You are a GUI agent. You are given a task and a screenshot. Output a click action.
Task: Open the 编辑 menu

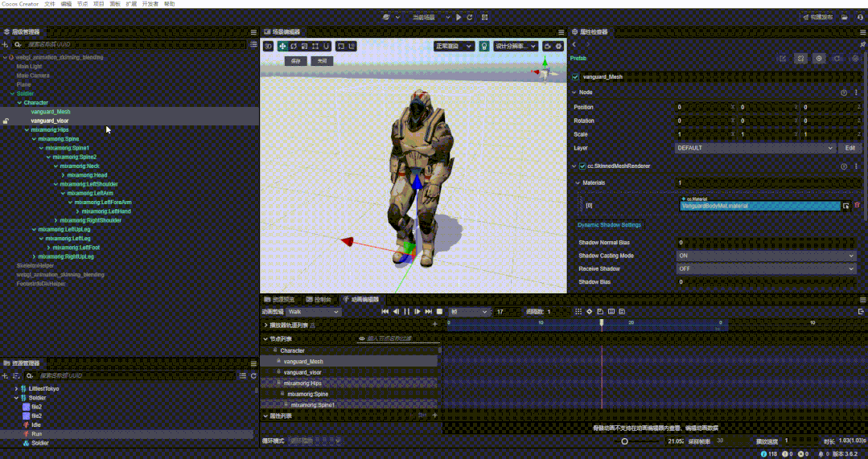[x=66, y=4]
